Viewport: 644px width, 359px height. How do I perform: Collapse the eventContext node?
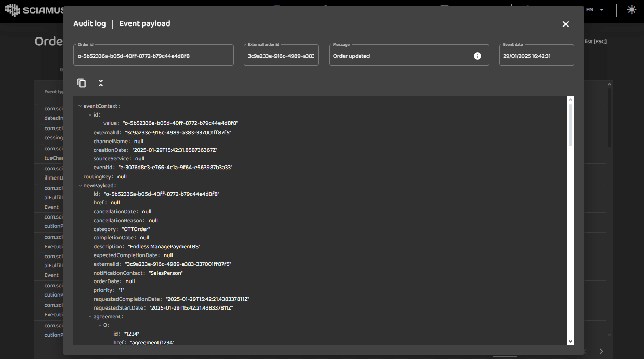point(80,106)
